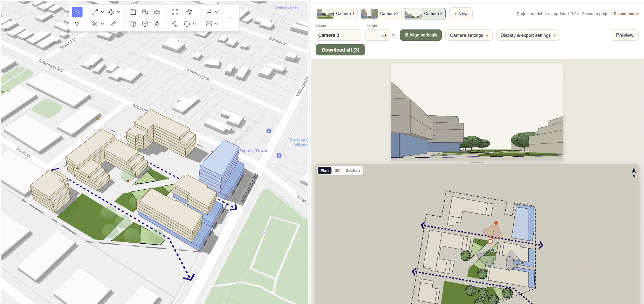Screen dimensions: 644x304
Task: Expand scissors tool options arrow
Action: (102, 24)
